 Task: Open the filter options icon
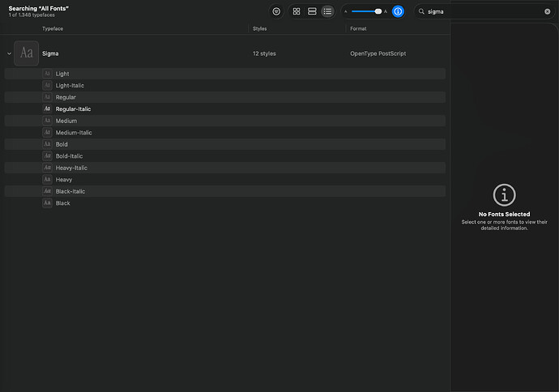276,11
